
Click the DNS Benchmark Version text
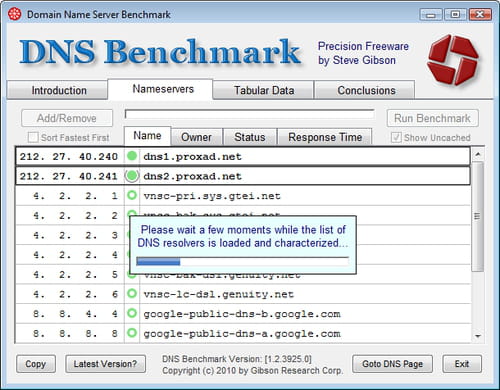237,359
